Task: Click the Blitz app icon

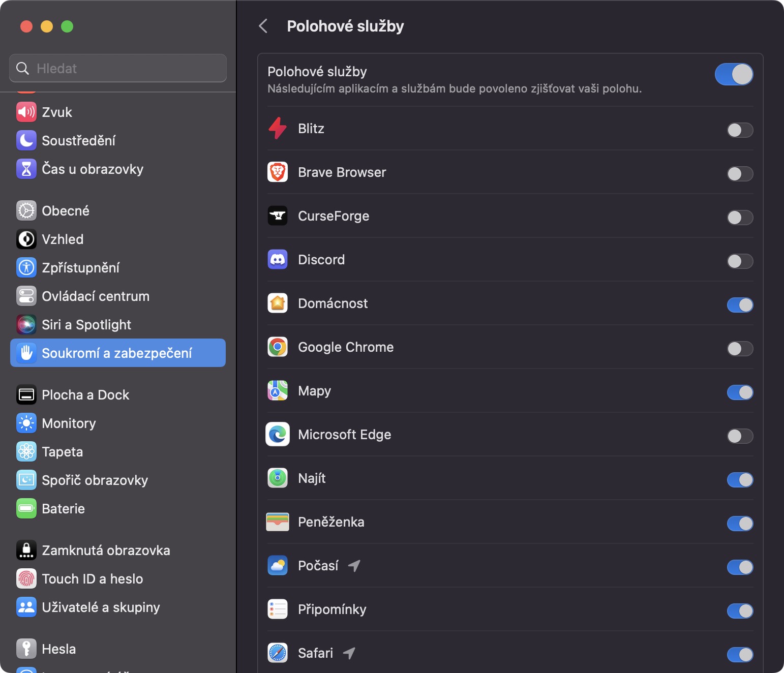Action: point(278,129)
